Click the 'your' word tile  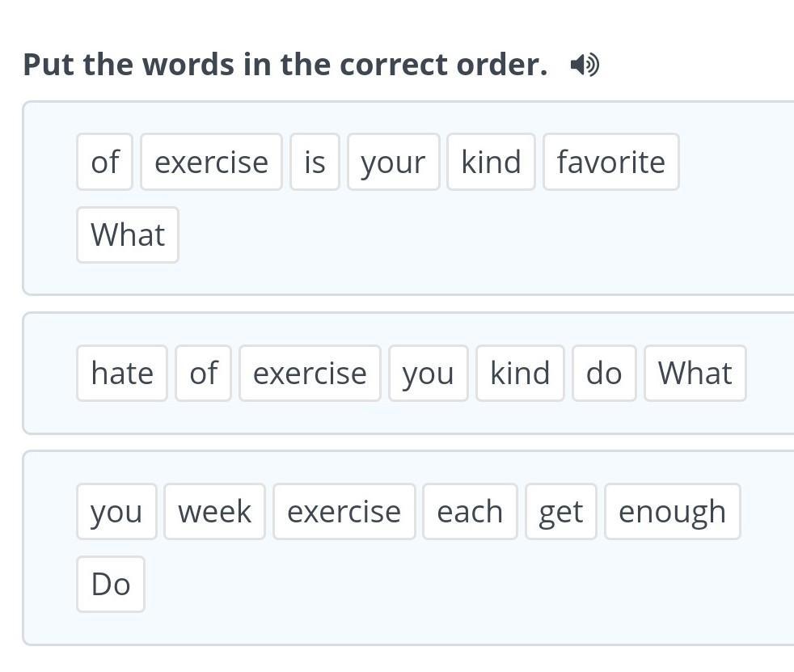(x=393, y=163)
